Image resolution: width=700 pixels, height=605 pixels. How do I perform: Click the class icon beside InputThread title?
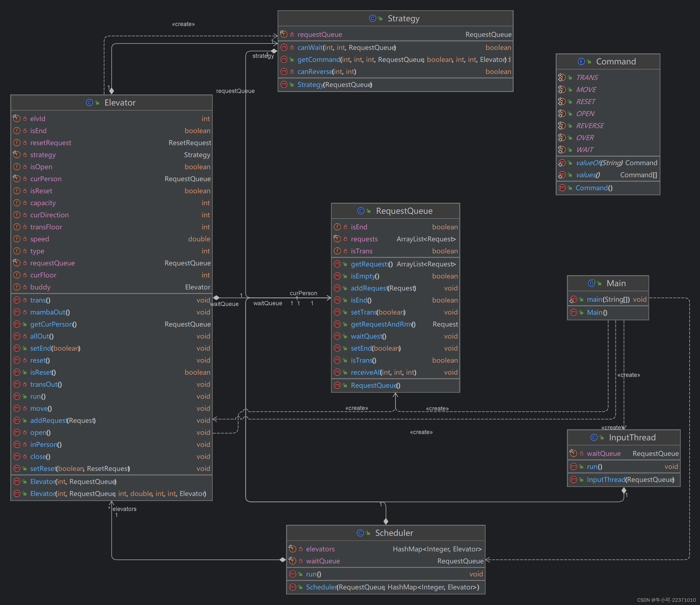594,437
